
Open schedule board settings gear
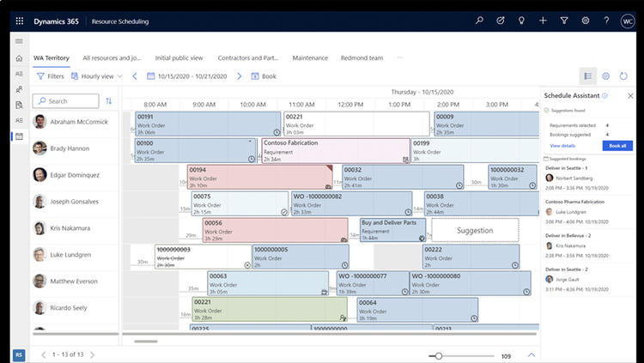click(606, 76)
